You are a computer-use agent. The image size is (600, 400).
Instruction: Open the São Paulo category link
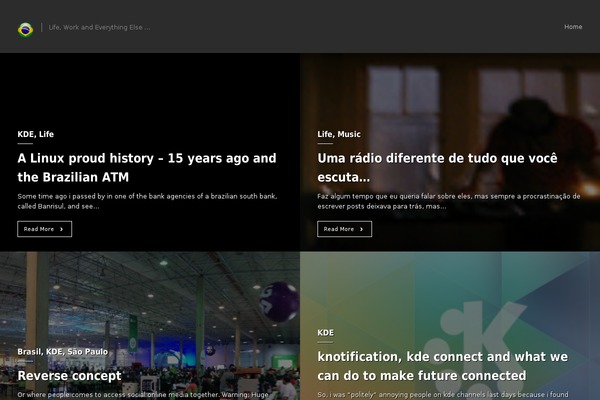click(x=88, y=352)
